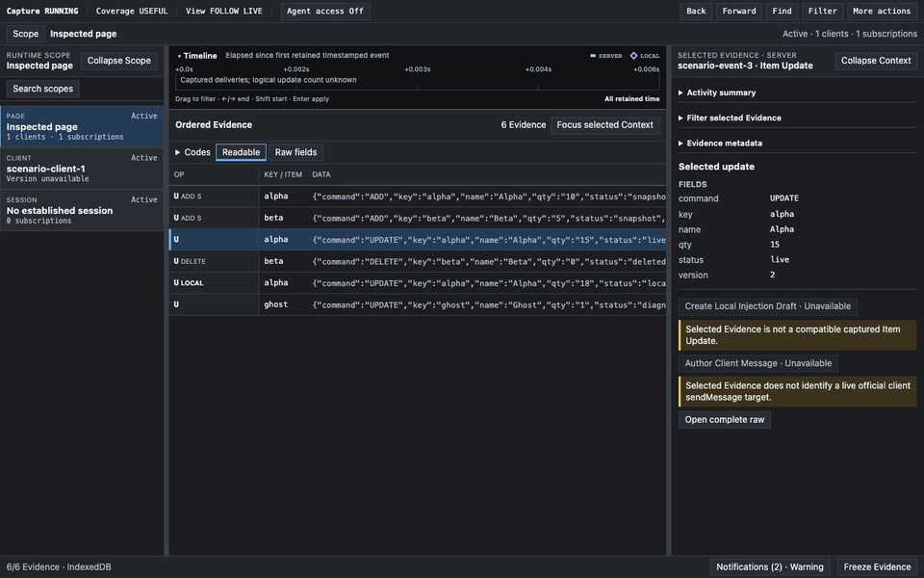Select the No established session row

click(x=82, y=211)
